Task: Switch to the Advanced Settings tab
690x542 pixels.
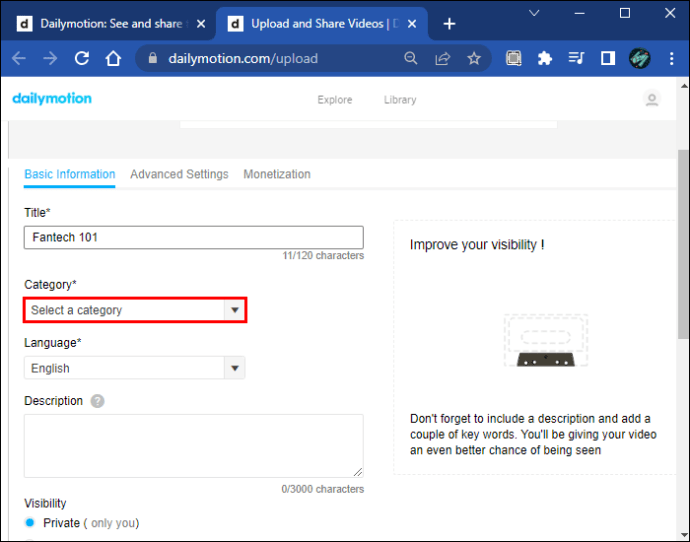Action: pyautogui.click(x=179, y=175)
